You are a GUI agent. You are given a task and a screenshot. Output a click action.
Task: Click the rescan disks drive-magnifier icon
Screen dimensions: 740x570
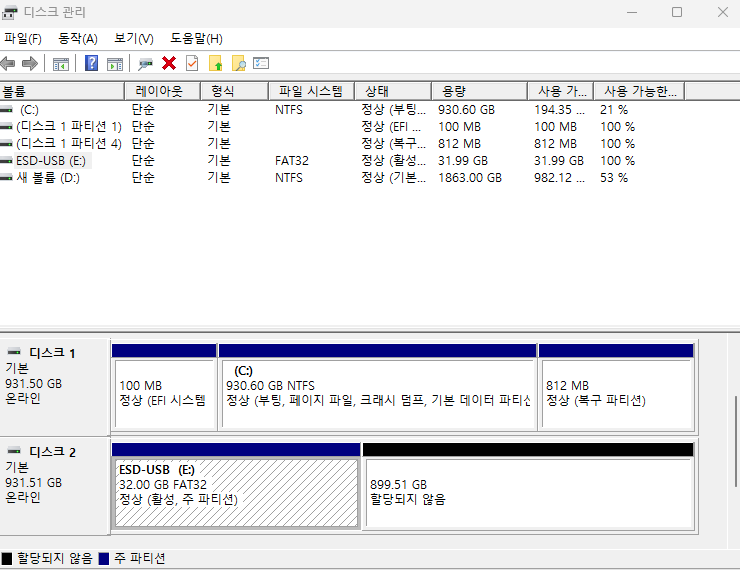[145, 64]
